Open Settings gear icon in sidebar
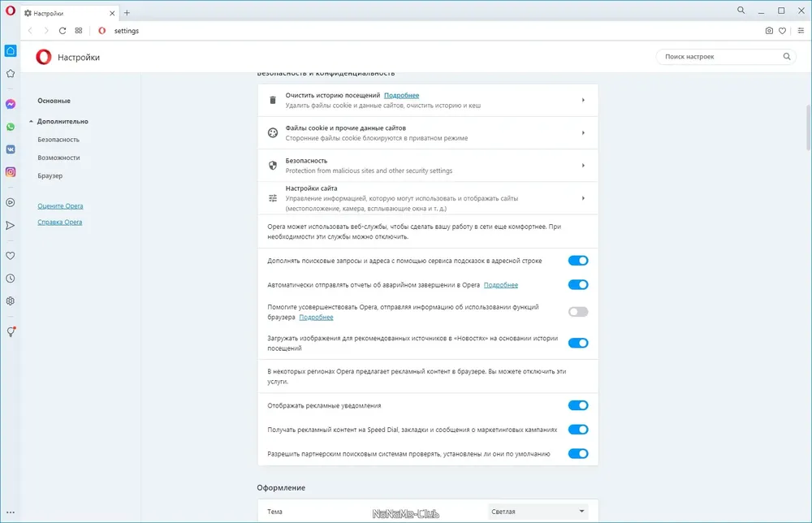Viewport: 812px width, 523px height. tap(11, 300)
